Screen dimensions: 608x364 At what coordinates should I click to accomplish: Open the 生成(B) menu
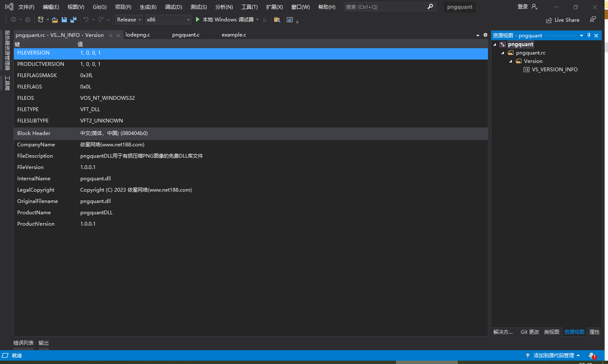coord(148,7)
